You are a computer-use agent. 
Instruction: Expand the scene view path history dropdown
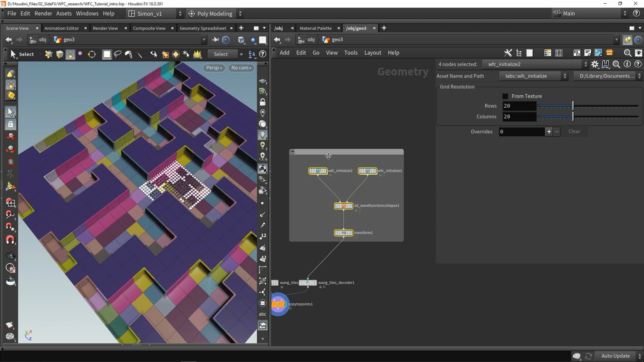click(204, 40)
